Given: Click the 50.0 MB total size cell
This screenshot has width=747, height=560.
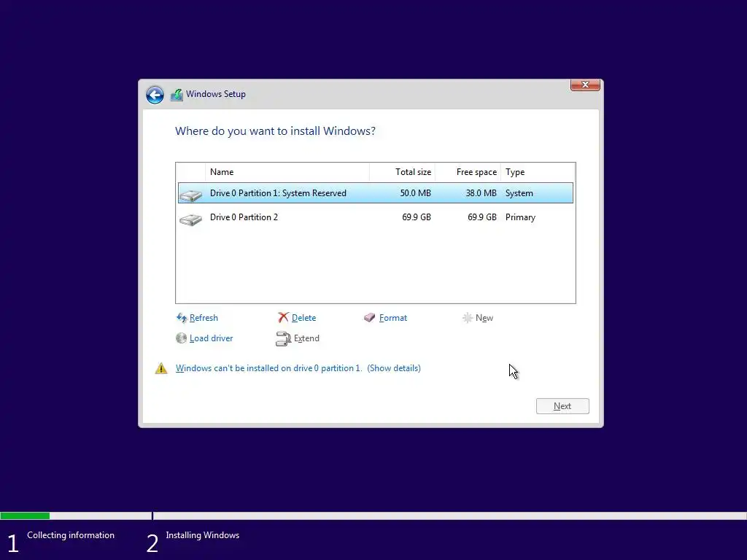Looking at the screenshot, I should [x=415, y=192].
